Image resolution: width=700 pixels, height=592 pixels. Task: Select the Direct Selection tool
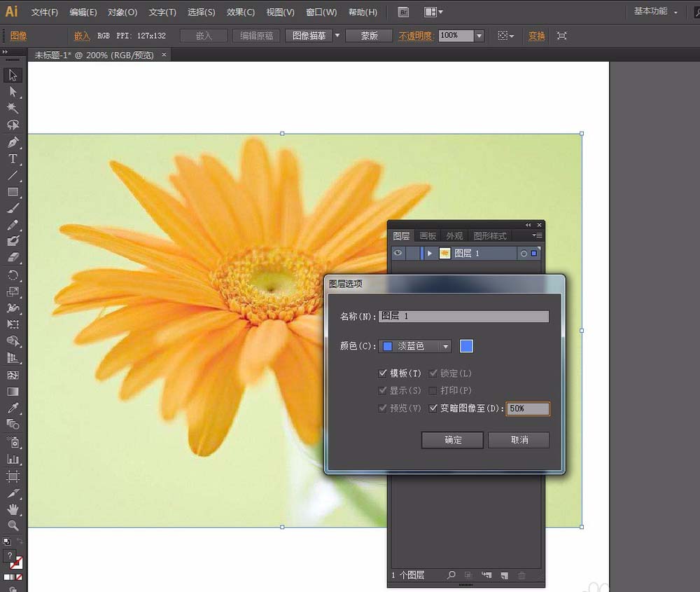pyautogui.click(x=13, y=92)
